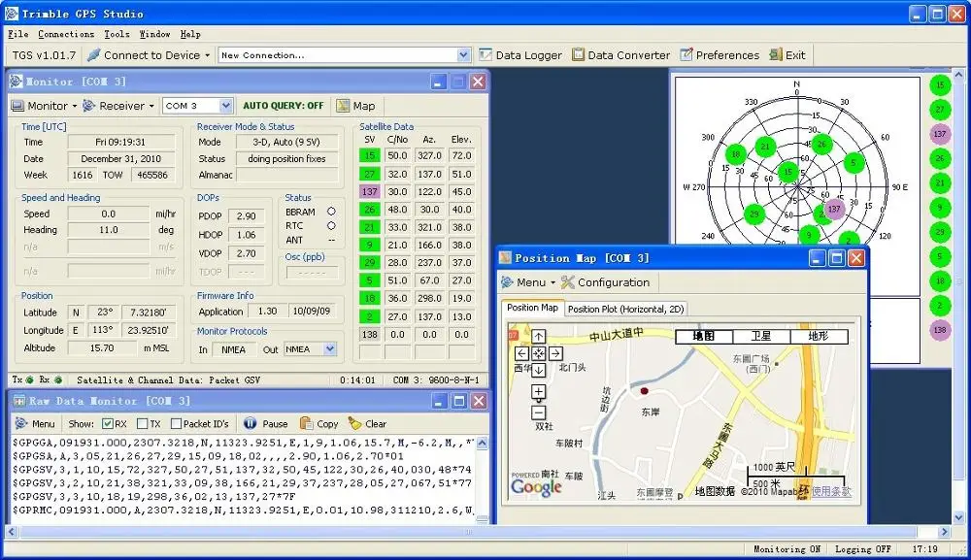Switch to Position Plot (Horizontal, 2D) tab
The height and width of the screenshot is (560, 971).
625,309
